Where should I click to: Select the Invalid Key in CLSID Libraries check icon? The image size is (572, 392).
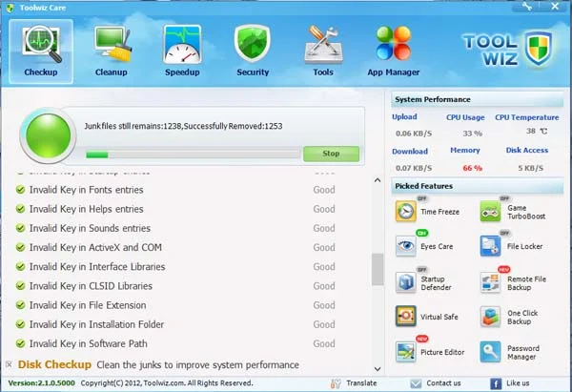20,286
